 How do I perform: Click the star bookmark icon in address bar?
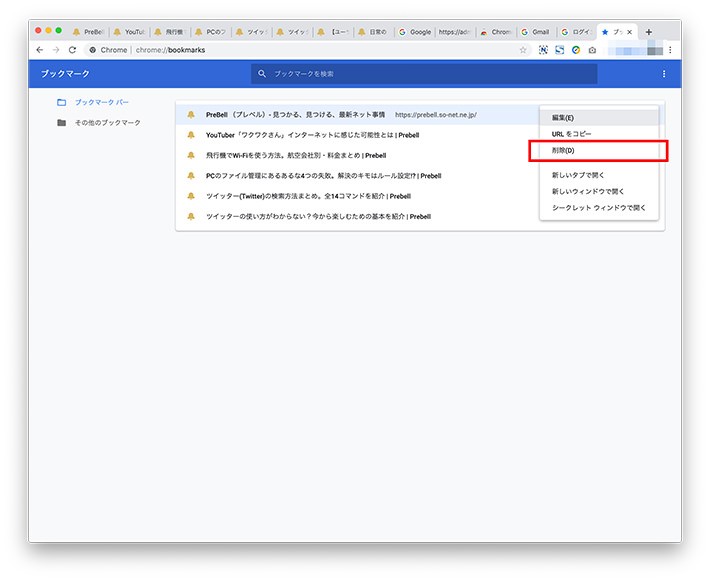523,50
